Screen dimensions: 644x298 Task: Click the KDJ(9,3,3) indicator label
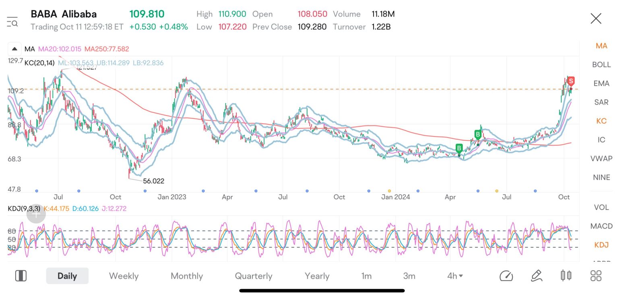click(24, 209)
